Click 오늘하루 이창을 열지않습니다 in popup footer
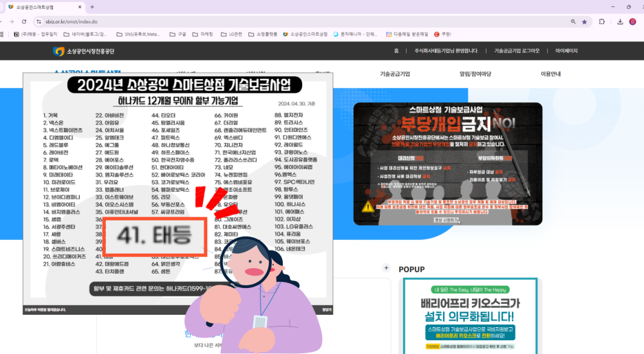 pos(45,310)
